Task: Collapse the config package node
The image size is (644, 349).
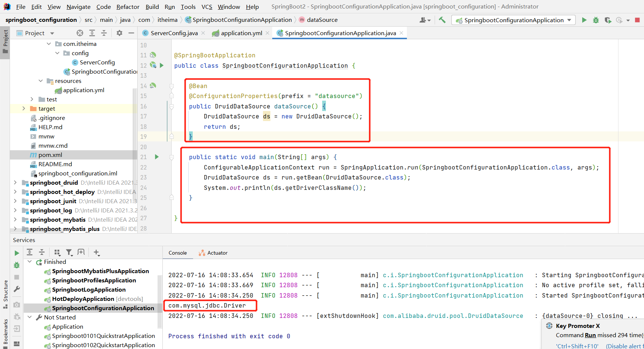Action: point(57,53)
